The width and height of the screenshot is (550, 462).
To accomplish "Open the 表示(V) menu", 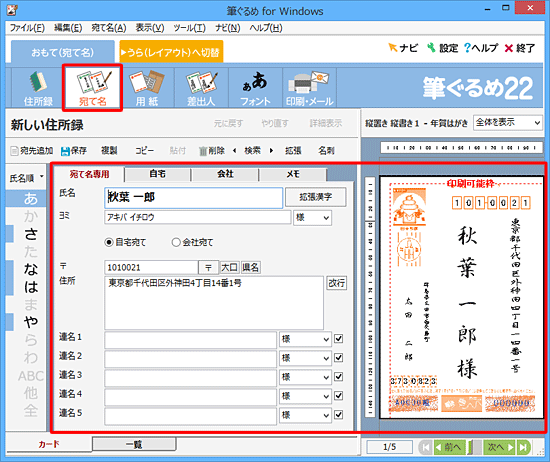I will click(150, 28).
